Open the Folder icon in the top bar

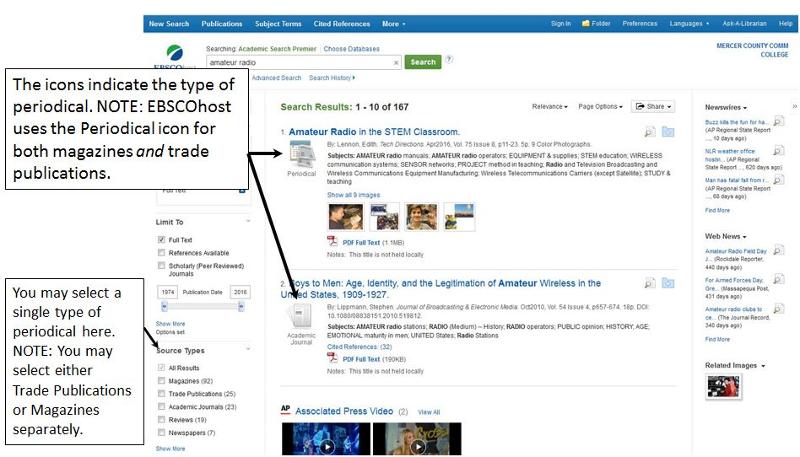(586, 23)
